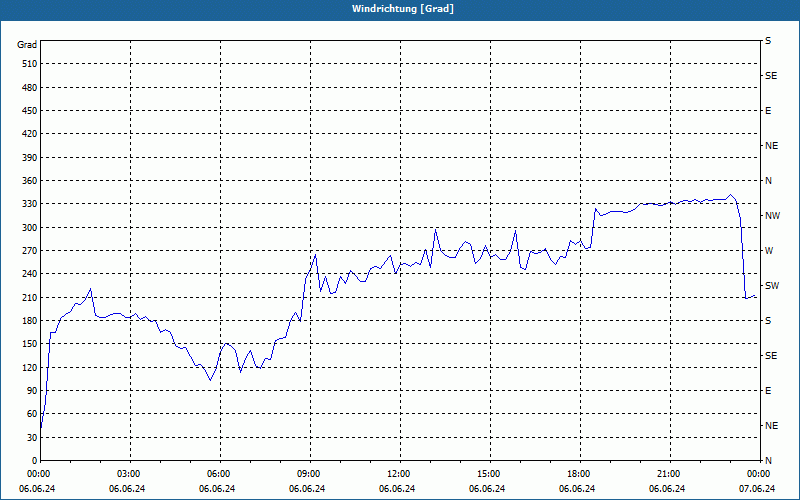Select the E compass label level with 450
Image resolution: width=800 pixels, height=500 pixels.
pos(768,111)
